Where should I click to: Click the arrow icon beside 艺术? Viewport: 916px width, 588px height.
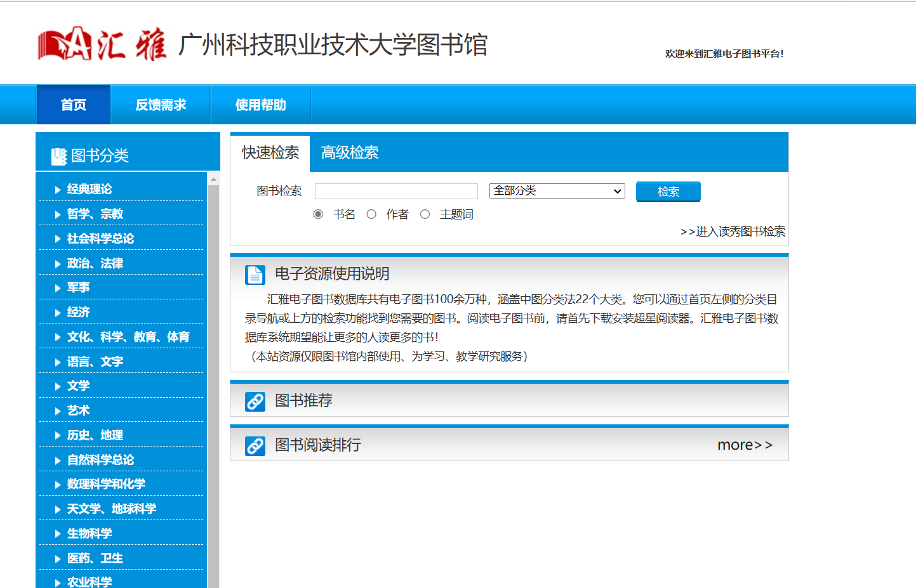(x=58, y=411)
